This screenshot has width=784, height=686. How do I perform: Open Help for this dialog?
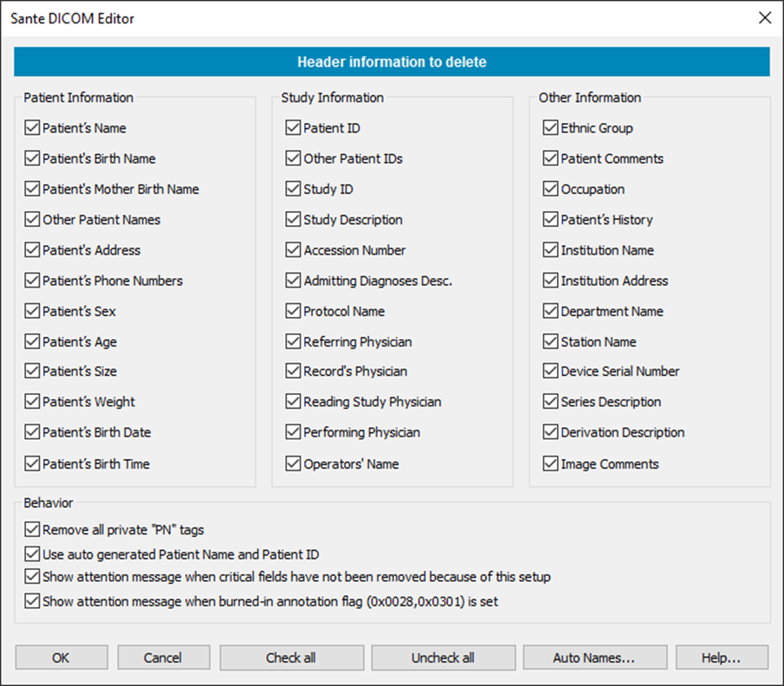point(721,657)
